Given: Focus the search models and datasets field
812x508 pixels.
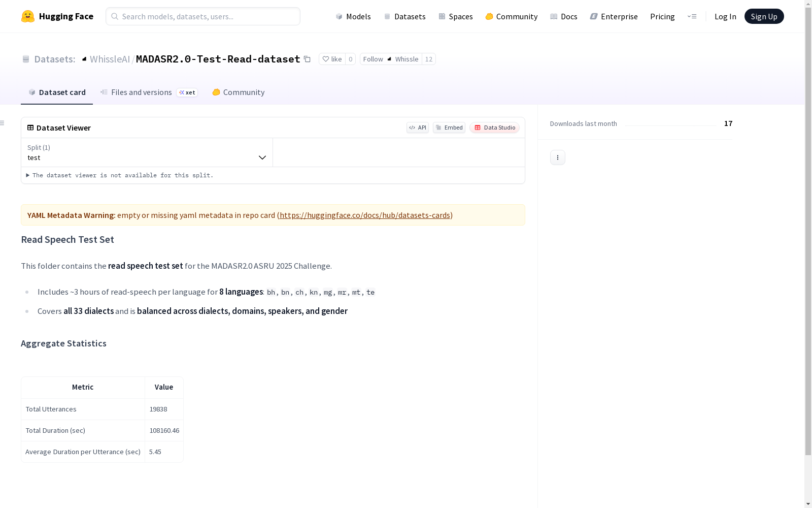Looking at the screenshot, I should [203, 16].
